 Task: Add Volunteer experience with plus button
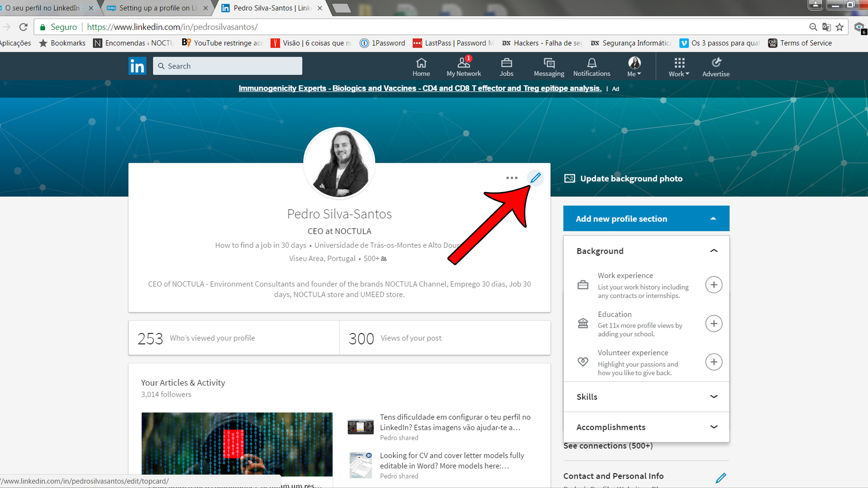tap(713, 362)
